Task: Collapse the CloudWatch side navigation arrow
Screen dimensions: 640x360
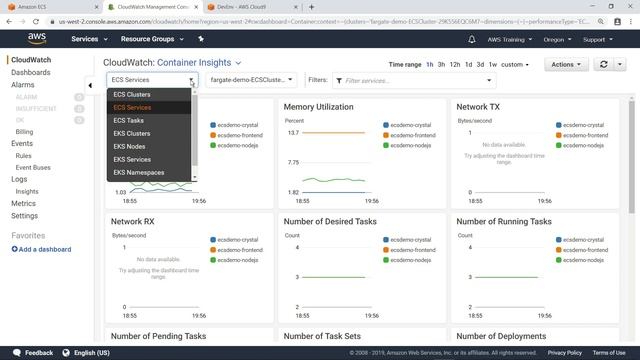Action: point(90,85)
